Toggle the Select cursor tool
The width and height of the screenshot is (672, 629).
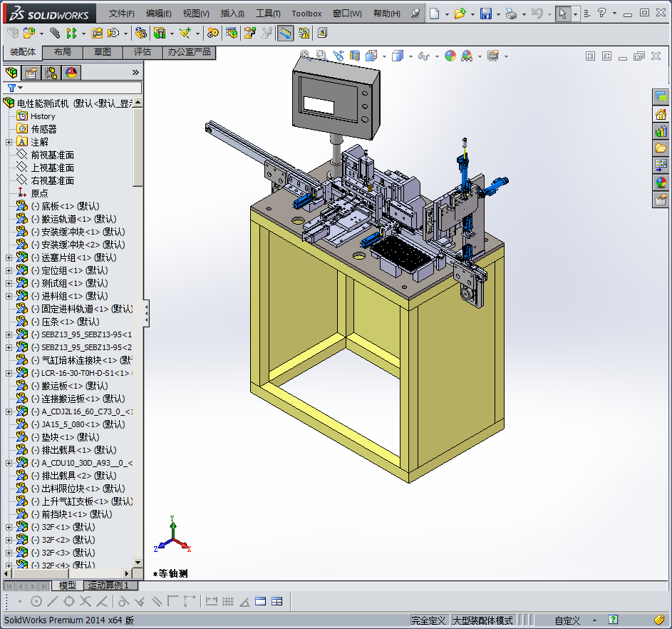[x=562, y=14]
